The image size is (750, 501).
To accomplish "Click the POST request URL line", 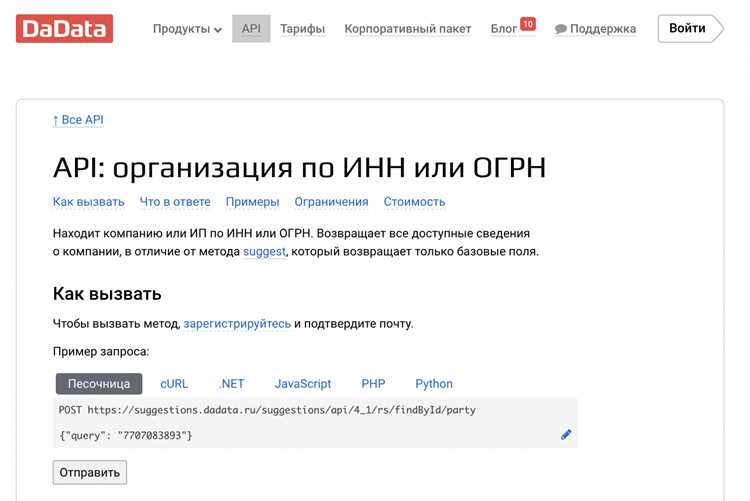I will [267, 410].
